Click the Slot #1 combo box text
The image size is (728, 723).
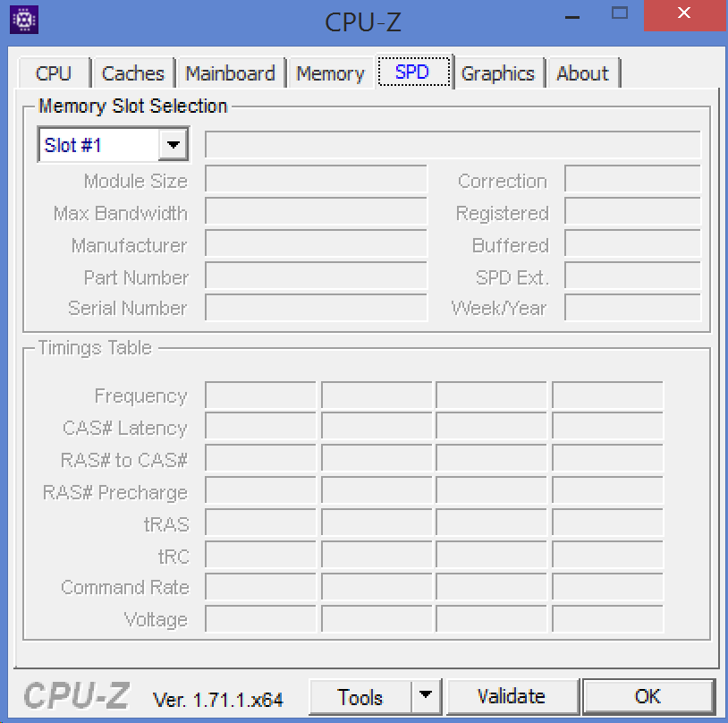[73, 145]
